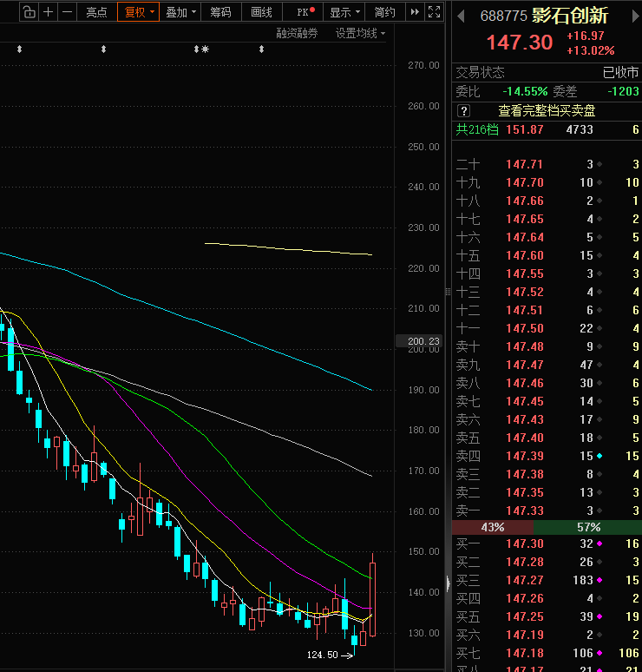Open the 设置均线 moving average dropdown
642x672 pixels.
point(360,34)
